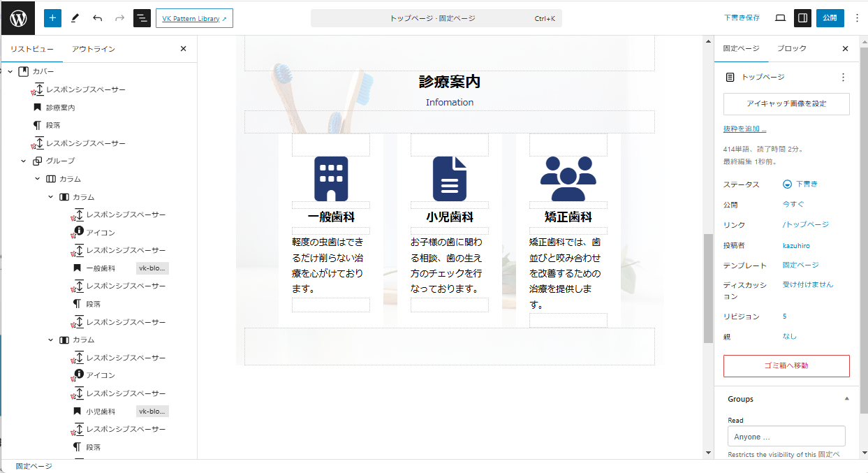Open the VK Pattern Library link
Image resolution: width=868 pixels, height=473 pixels.
(194, 19)
